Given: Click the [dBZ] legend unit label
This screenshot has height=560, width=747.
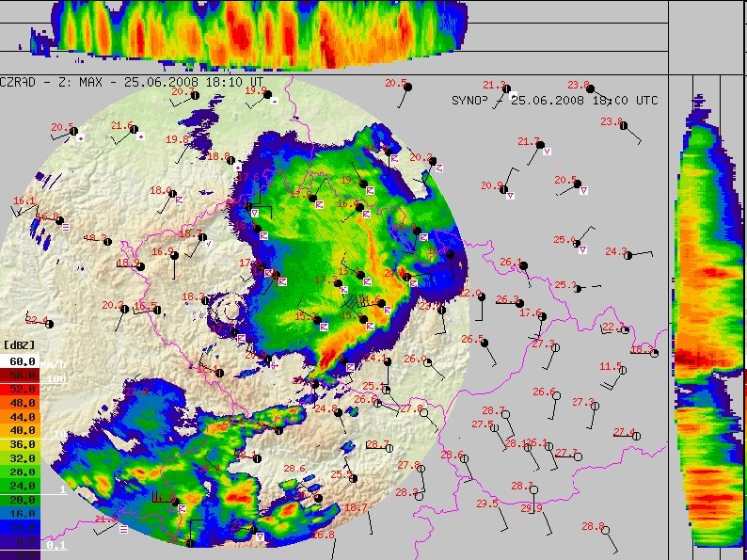Looking at the screenshot, I should click(x=19, y=345).
